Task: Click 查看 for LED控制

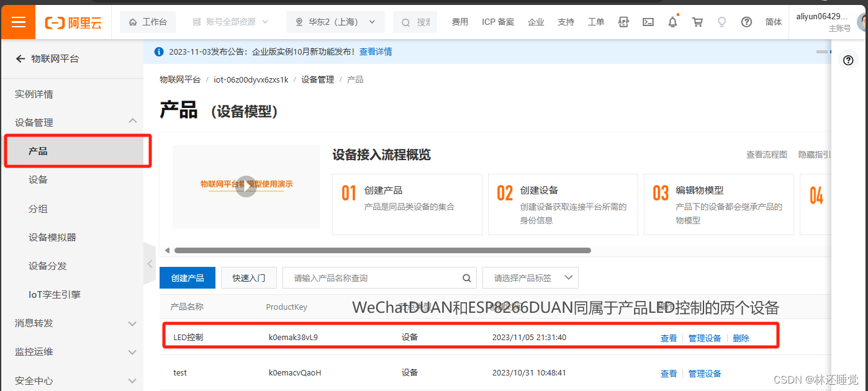Action: click(669, 338)
